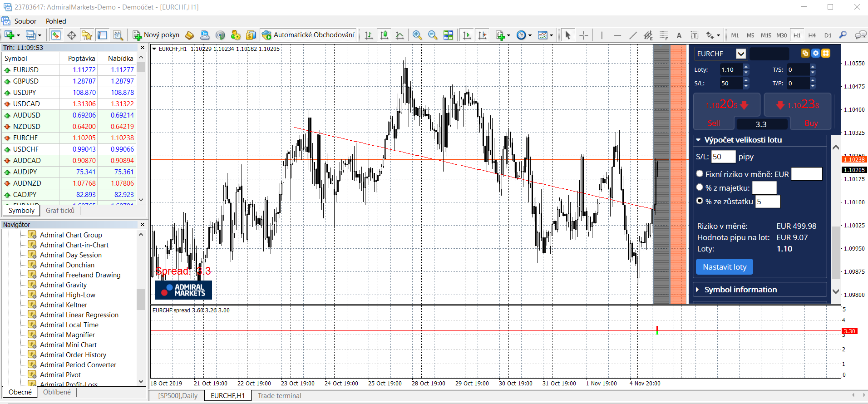Draw a trendline tool

633,35
